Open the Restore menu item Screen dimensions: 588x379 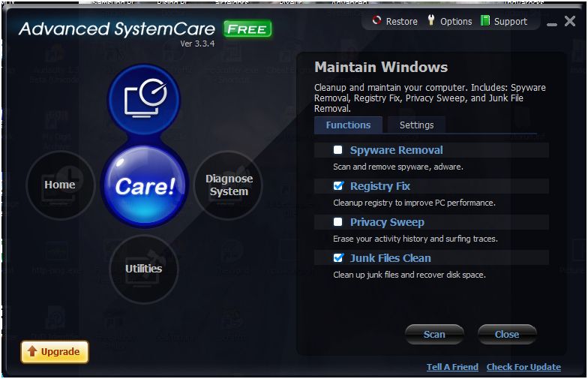tap(402, 21)
